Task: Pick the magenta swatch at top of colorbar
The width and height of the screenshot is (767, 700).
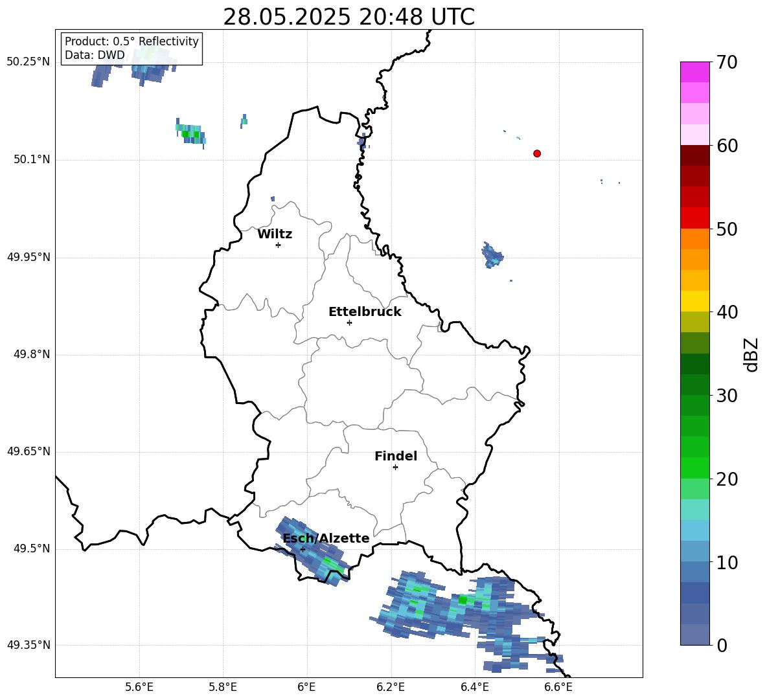Action: pyautogui.click(x=695, y=72)
